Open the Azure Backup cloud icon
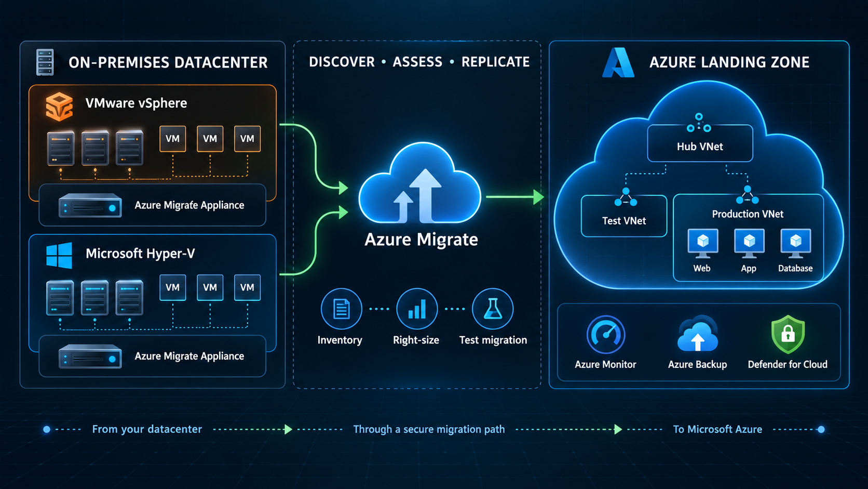 pyautogui.click(x=698, y=335)
